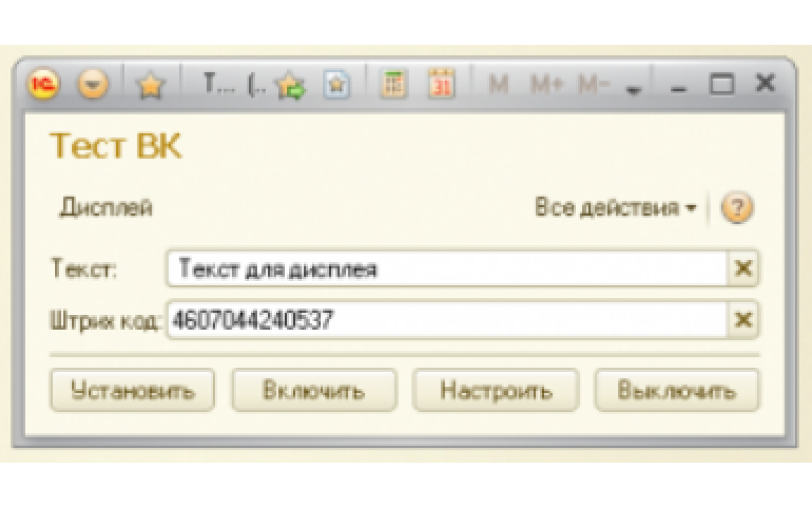Click inside the Текст input field
The image size is (812, 508).
tap(406, 269)
